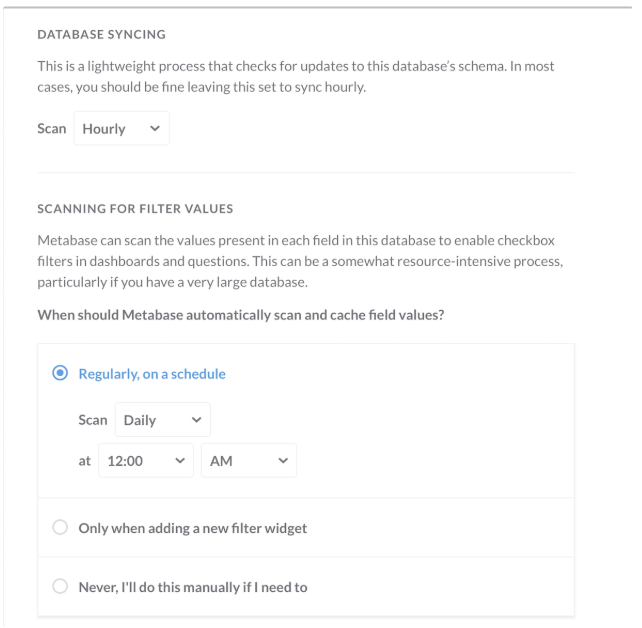Click the "SCANNING FOR FILTER VALUES" heading

(x=135, y=209)
